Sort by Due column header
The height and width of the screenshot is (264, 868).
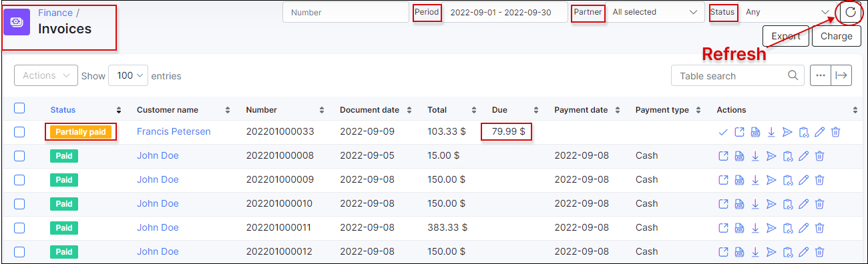[x=515, y=110]
